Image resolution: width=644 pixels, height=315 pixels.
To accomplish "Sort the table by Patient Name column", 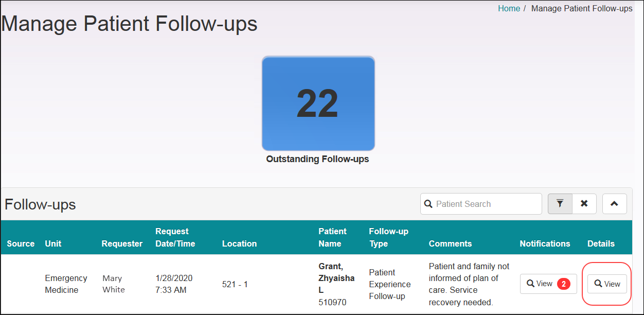I will coord(332,237).
